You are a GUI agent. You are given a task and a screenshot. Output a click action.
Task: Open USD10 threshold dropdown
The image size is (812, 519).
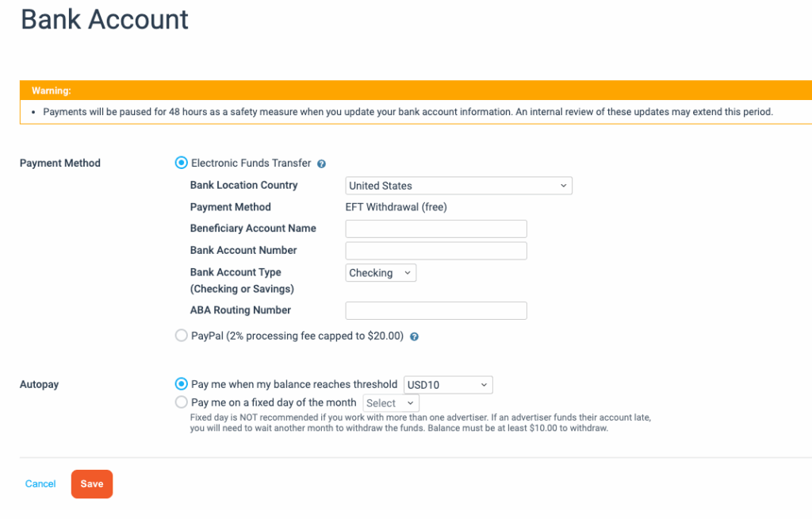click(x=448, y=385)
